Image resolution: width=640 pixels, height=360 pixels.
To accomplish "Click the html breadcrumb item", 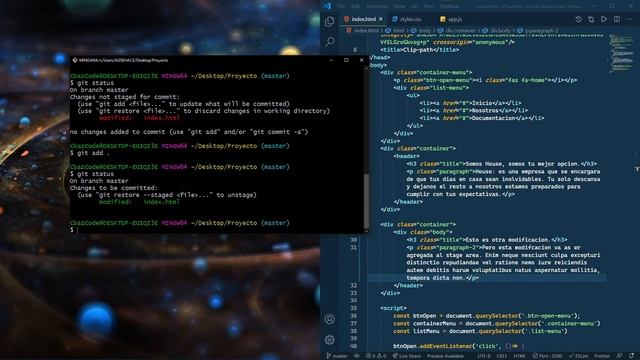I will coord(395,31).
